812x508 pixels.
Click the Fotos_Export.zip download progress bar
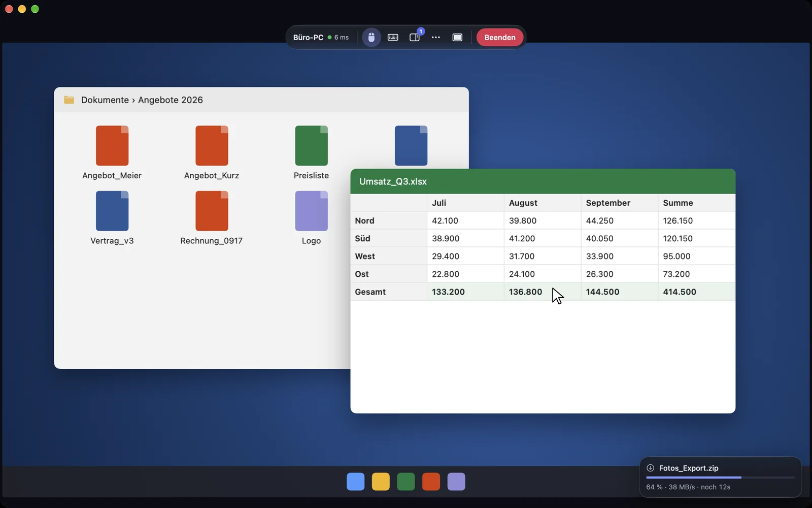(x=721, y=478)
